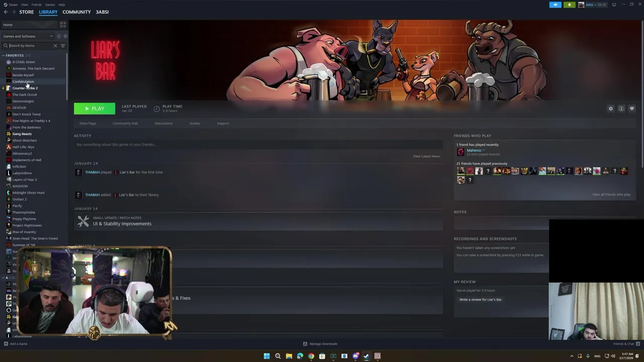Select Gang Beasts in the list
The height and width of the screenshot is (362, 644).
pos(22,134)
